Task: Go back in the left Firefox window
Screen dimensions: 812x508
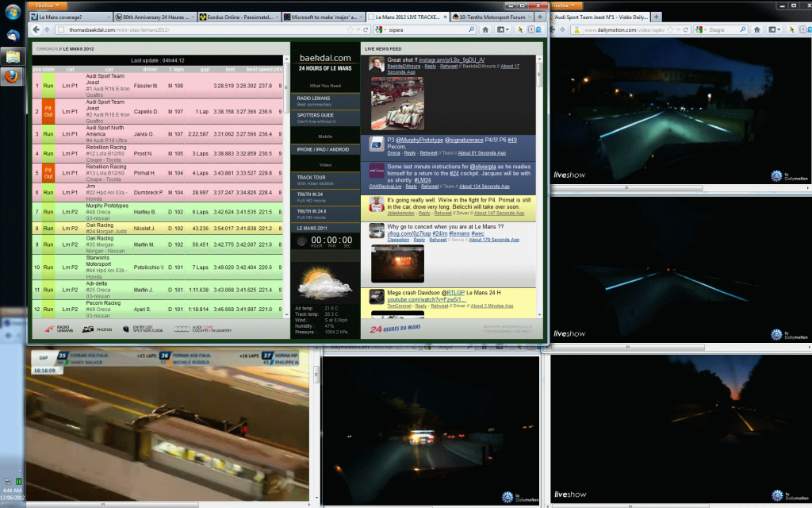Action: tap(36, 30)
